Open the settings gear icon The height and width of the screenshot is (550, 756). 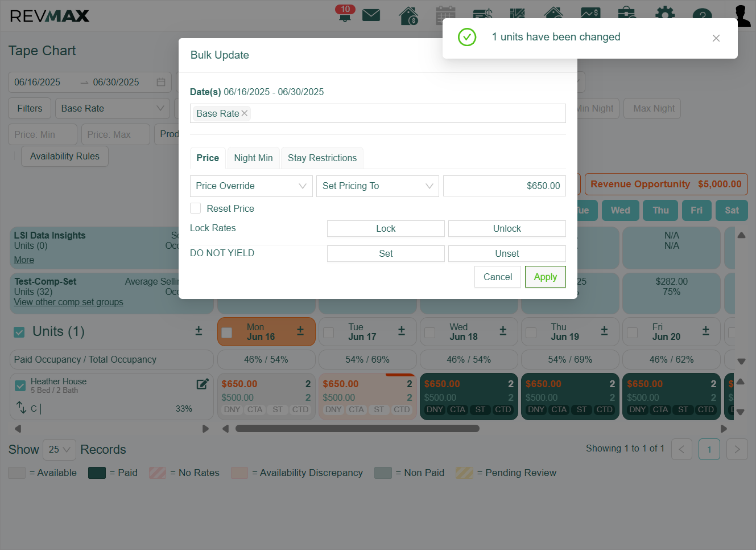[665, 15]
